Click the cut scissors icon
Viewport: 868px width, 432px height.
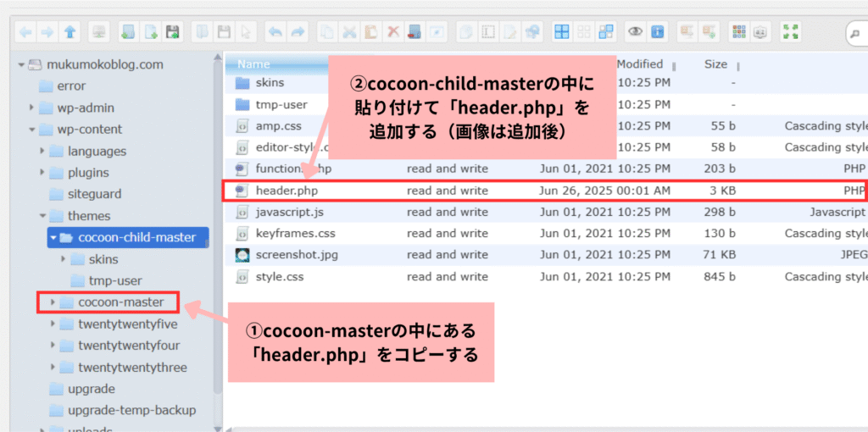coord(349,32)
